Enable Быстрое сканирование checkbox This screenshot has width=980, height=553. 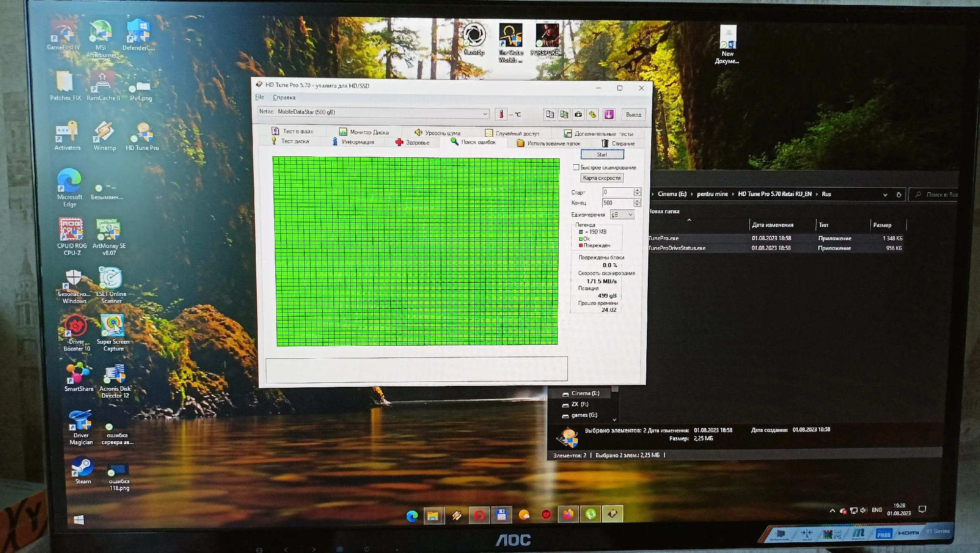576,167
